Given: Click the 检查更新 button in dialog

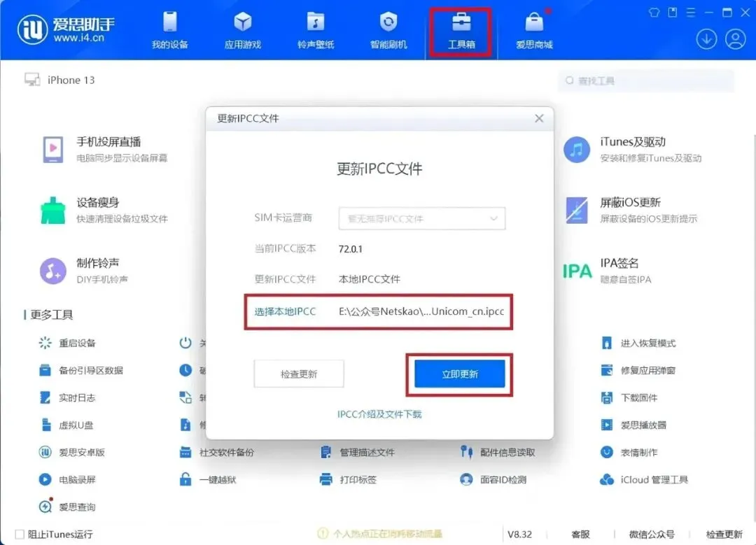Looking at the screenshot, I should coord(299,374).
